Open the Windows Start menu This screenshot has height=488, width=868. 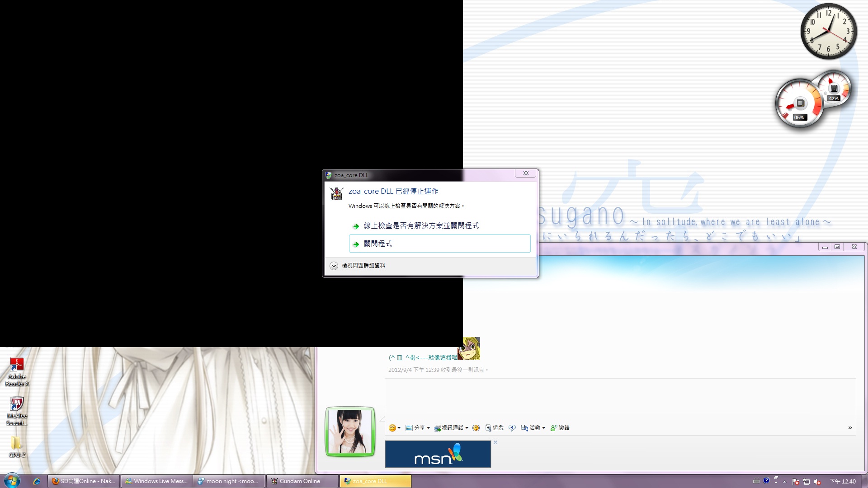12,481
